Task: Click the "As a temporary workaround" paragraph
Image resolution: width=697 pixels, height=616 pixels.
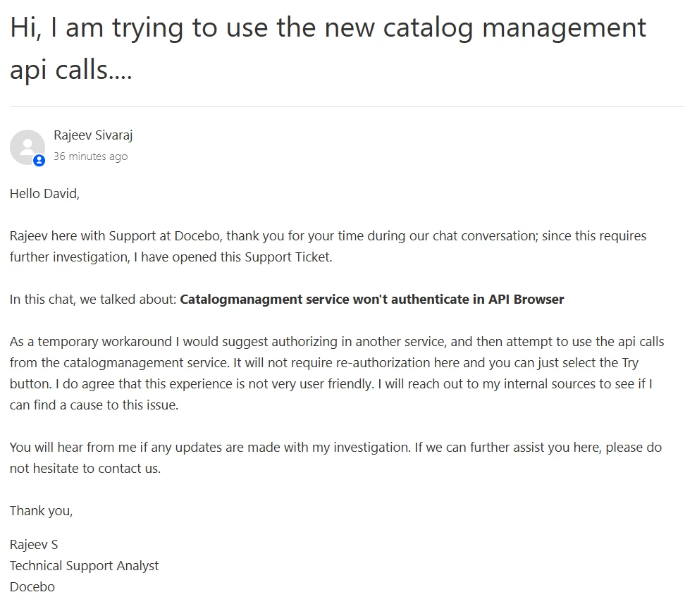Action: [337, 374]
